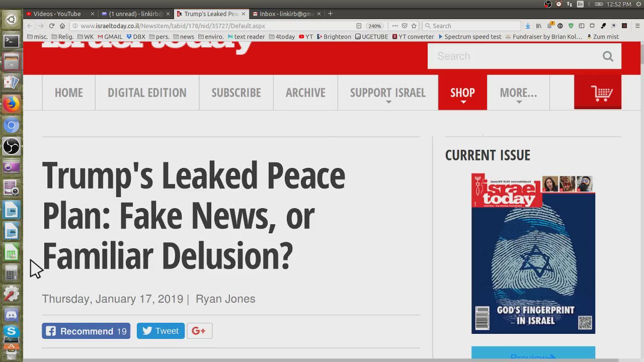
Task: Launch OBS Studio from the dock
Action: [11, 146]
